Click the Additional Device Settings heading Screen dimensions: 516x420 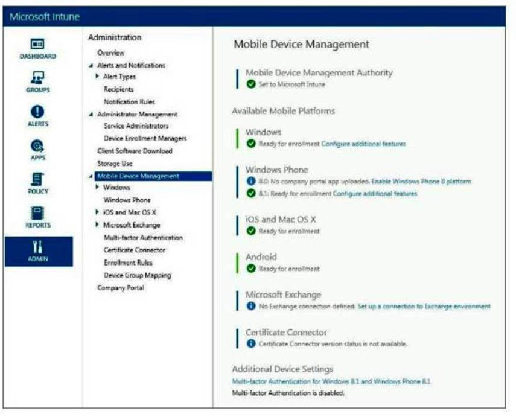(x=282, y=369)
